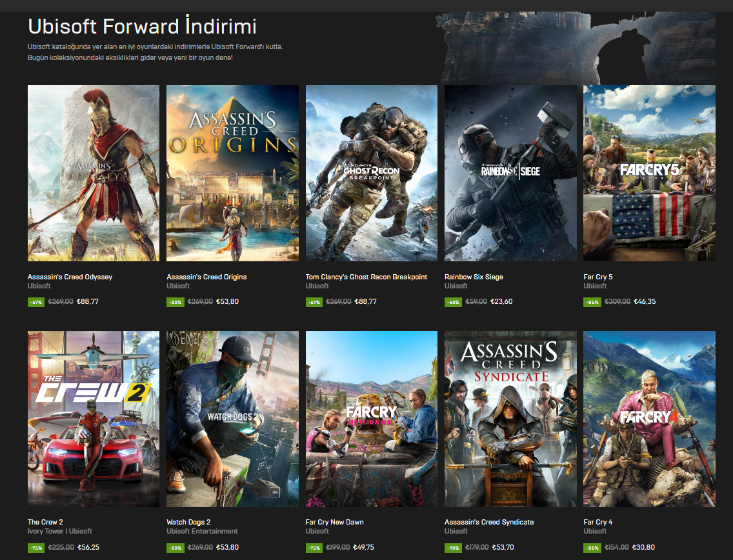Click the -80% badge under Far Cry 4
733x560 pixels.
(592, 548)
